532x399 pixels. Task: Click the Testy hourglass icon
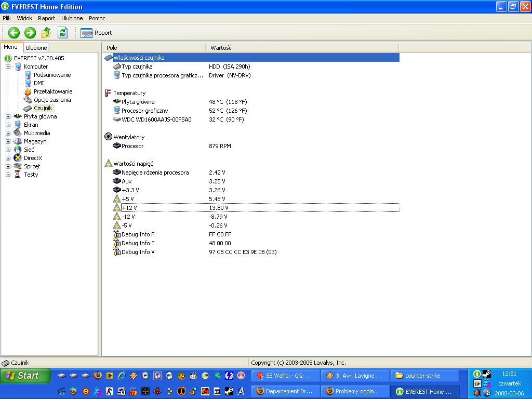click(18, 175)
